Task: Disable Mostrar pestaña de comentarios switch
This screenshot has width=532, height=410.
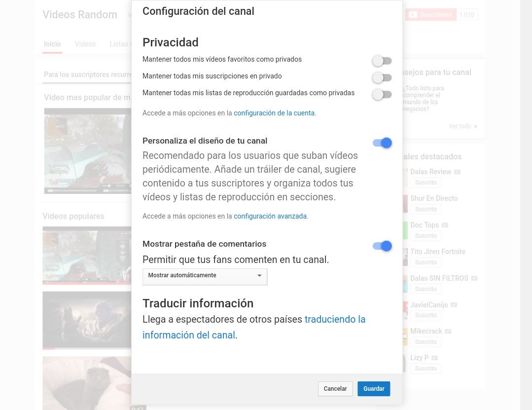Action: (x=383, y=246)
